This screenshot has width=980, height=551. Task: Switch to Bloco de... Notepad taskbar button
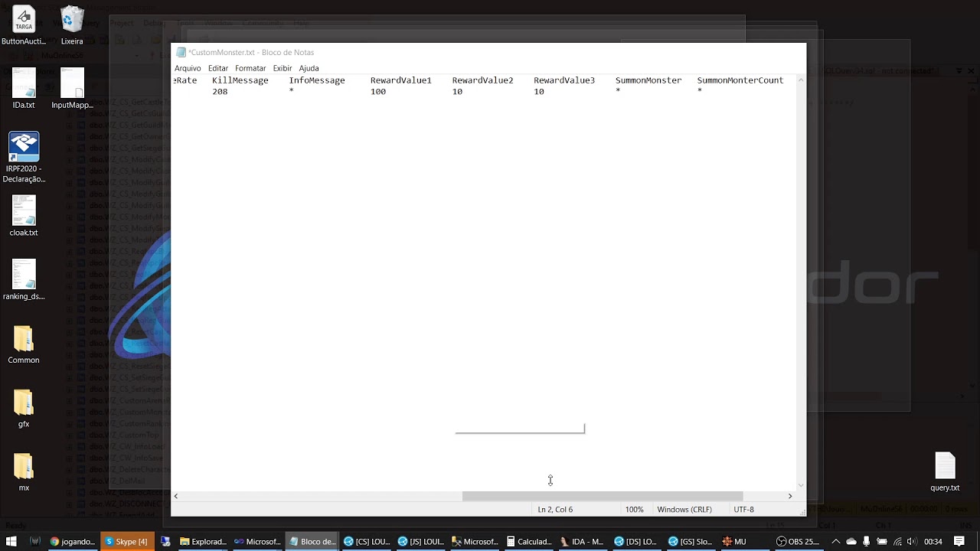point(312,541)
